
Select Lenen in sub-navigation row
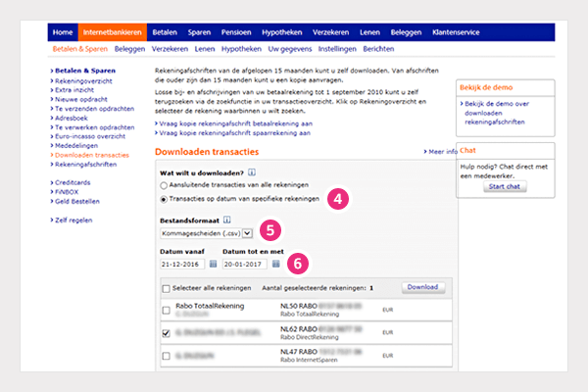[x=205, y=49]
